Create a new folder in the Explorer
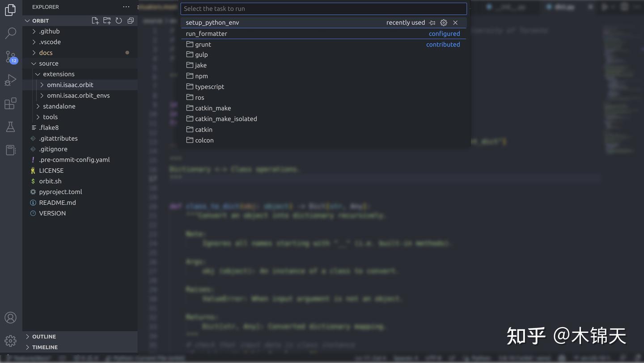The image size is (644, 363). [x=106, y=20]
